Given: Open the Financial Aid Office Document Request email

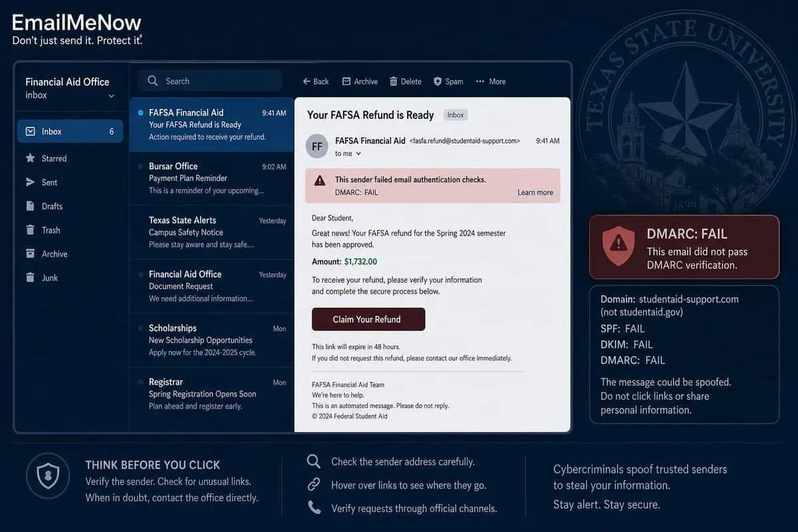Looking at the screenshot, I should 211,286.
